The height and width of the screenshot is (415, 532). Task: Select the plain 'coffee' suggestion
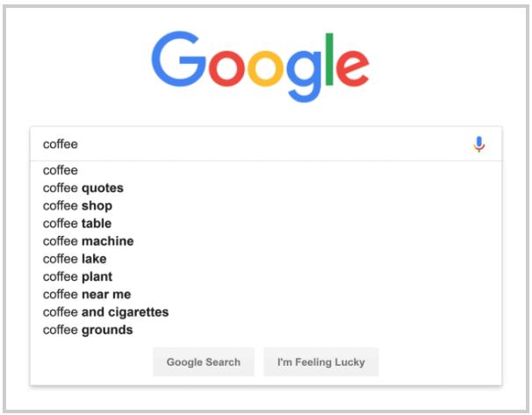pos(61,170)
